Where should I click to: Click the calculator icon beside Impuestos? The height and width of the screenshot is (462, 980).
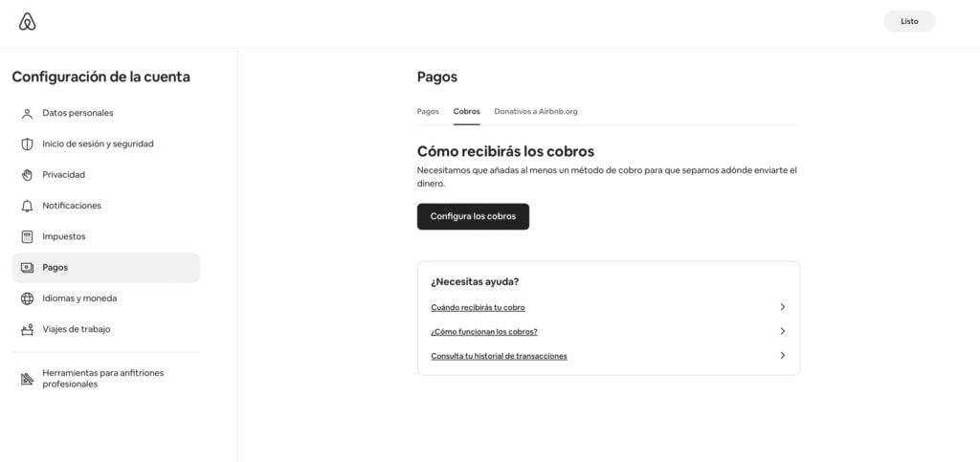27,236
